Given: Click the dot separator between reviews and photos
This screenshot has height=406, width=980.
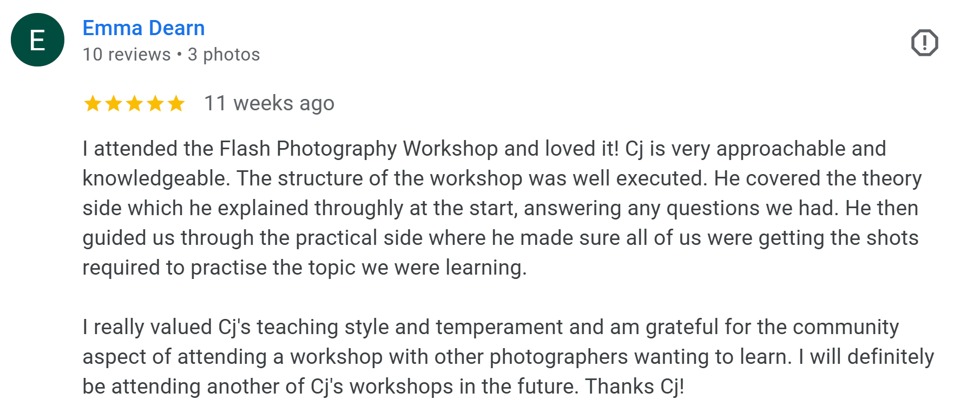Looking at the screenshot, I should [179, 55].
